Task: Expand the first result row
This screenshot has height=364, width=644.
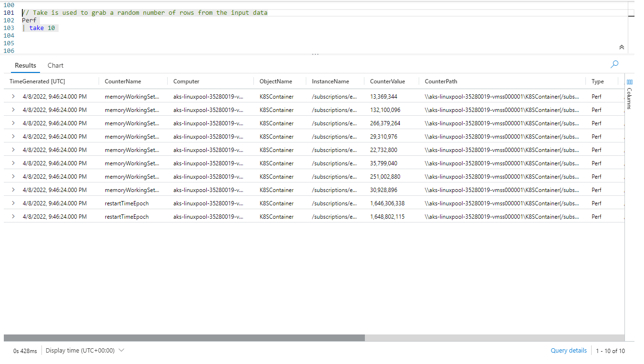Action: pos(13,97)
